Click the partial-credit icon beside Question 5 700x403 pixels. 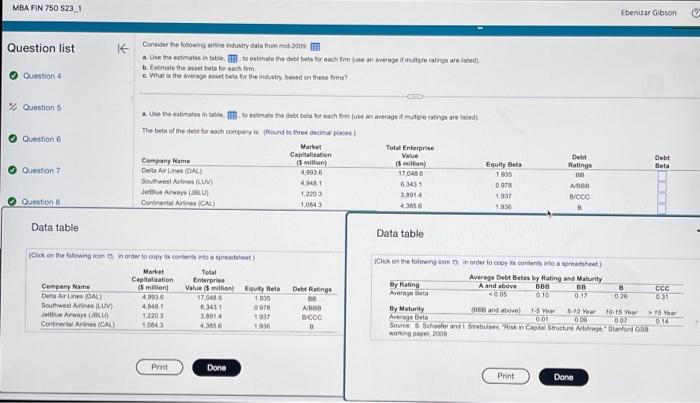(x=13, y=107)
